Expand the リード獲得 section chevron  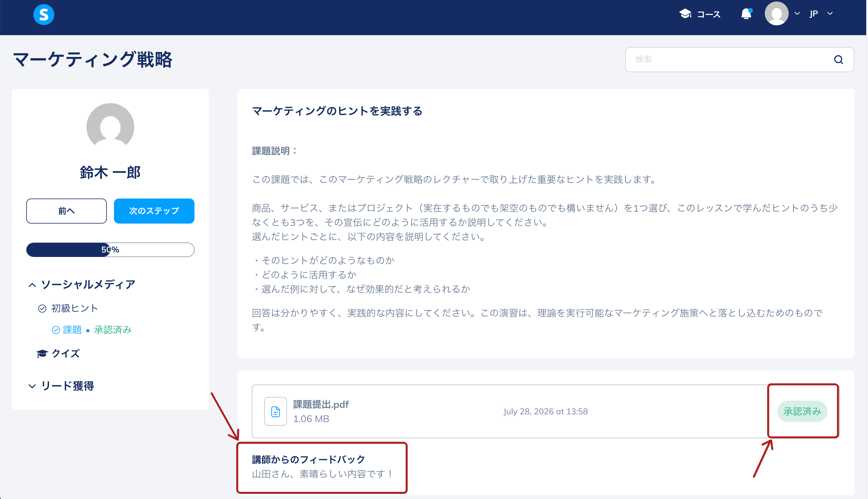tap(32, 386)
